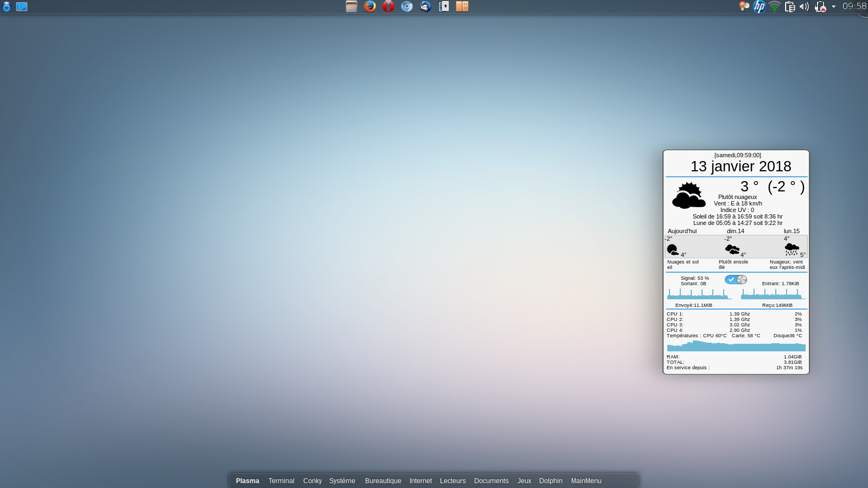This screenshot has width=868, height=488.
Task: Click the 'Reçu:149MiB' value
Action: click(x=777, y=305)
